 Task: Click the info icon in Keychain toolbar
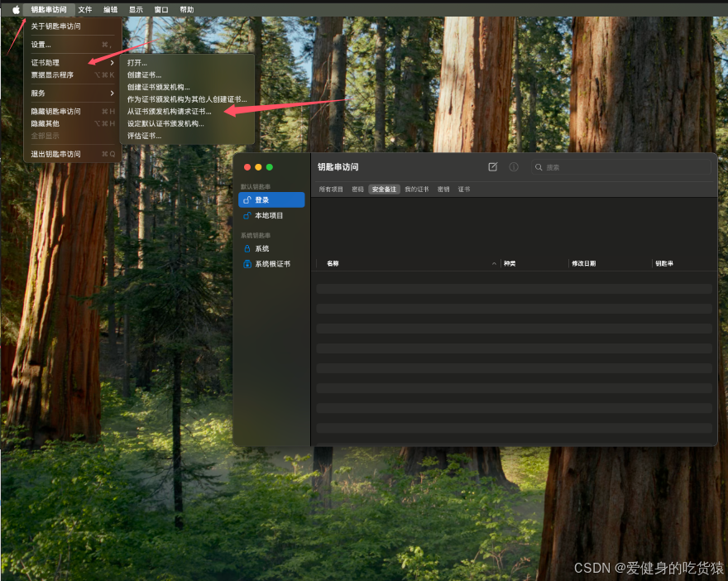tap(514, 166)
